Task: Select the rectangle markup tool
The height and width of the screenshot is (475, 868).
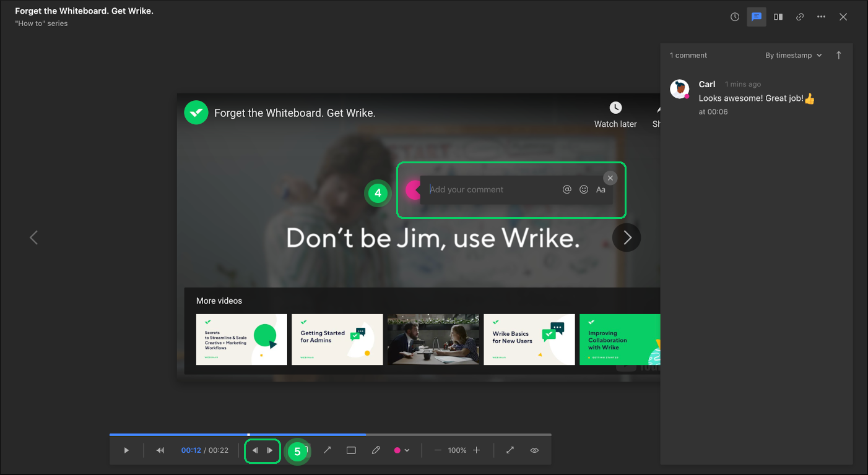Action: pos(351,450)
